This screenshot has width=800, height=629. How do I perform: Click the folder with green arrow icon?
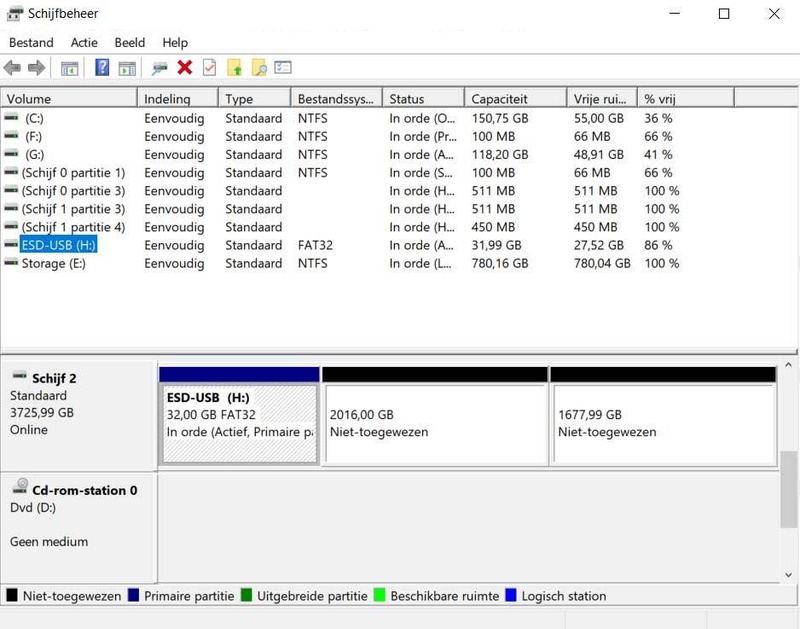(x=234, y=67)
